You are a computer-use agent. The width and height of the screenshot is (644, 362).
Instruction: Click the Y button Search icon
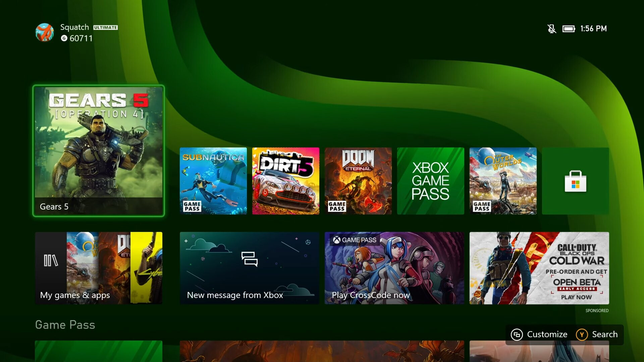coord(582,335)
